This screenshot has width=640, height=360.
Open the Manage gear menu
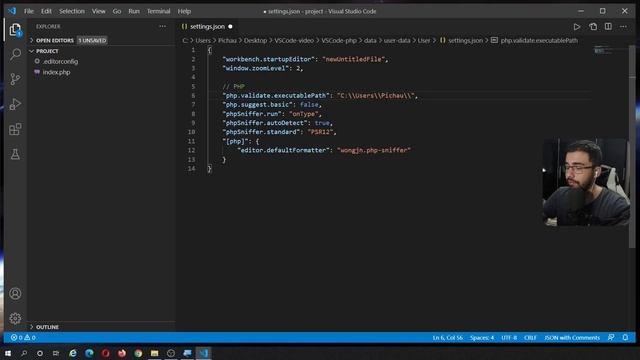coord(15,318)
